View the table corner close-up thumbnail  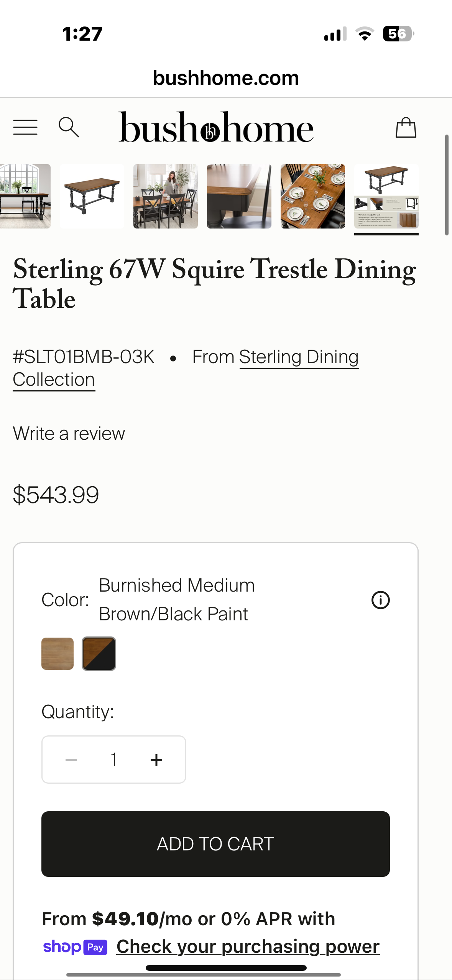pos(239,196)
